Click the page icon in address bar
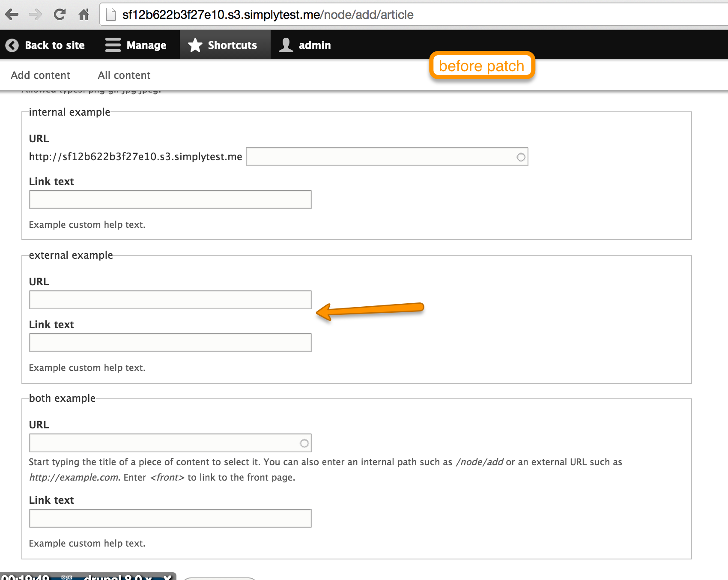The width and height of the screenshot is (728, 580). pyautogui.click(x=111, y=15)
